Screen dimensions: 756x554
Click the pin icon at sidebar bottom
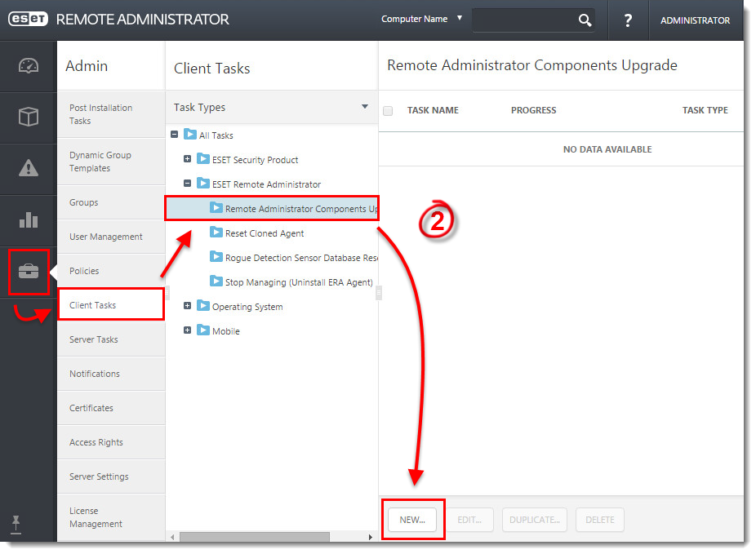(x=16, y=524)
